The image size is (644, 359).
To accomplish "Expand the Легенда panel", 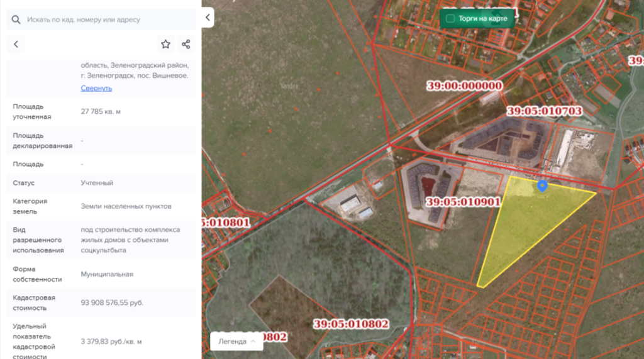I will tap(236, 341).
